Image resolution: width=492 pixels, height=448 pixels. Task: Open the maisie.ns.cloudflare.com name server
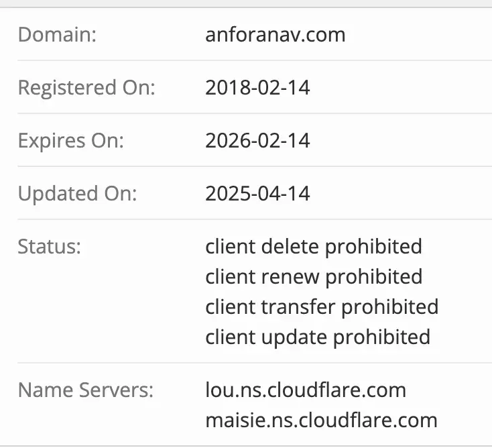click(321, 420)
